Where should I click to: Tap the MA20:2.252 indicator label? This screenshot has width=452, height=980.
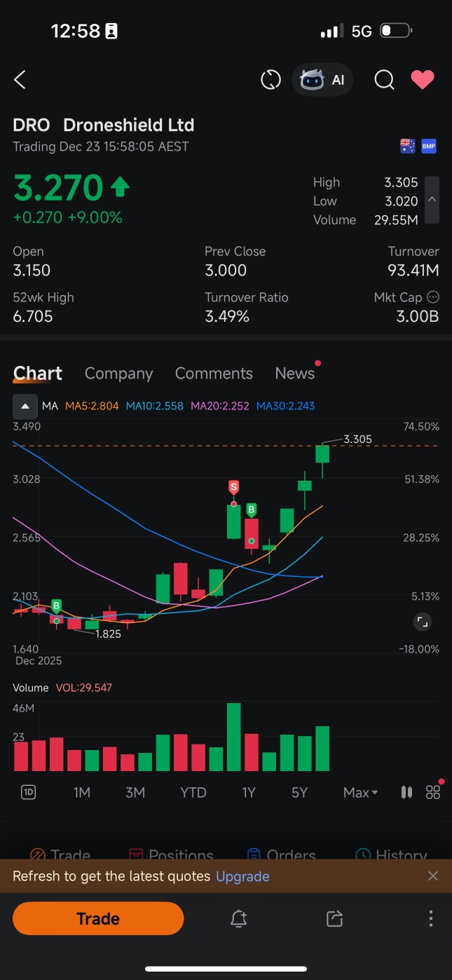(220, 406)
